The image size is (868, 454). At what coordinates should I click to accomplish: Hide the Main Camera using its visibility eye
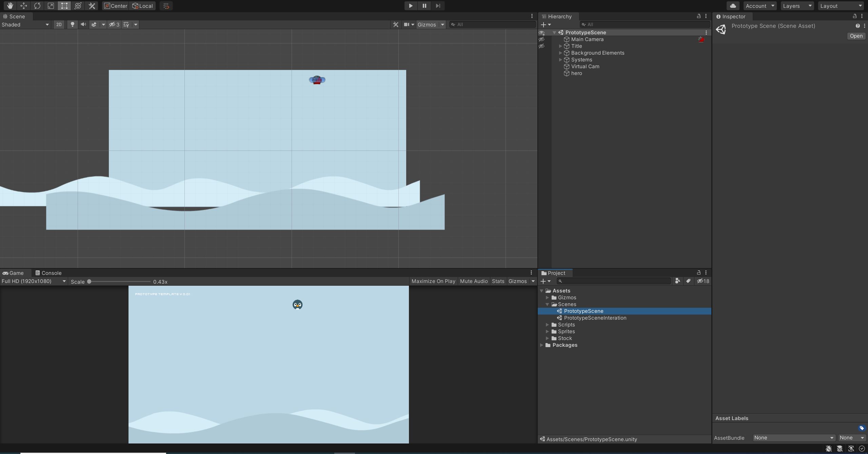point(542,39)
